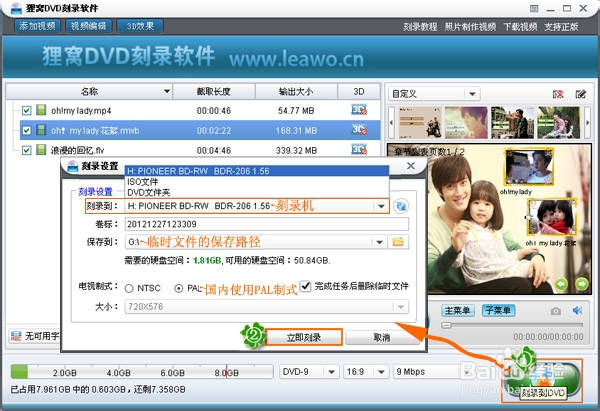The height and width of the screenshot is (411, 600).
Task: Click the oh! my lady 花絮 chapter thumbnail
Action: tap(551, 217)
